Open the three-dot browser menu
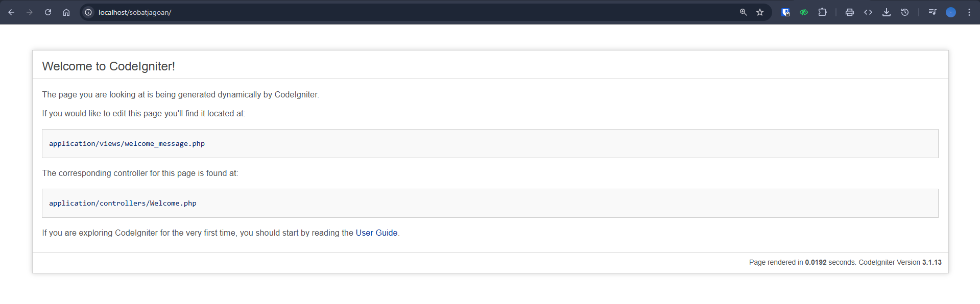Screen dimensions: 980x304 tap(969, 12)
